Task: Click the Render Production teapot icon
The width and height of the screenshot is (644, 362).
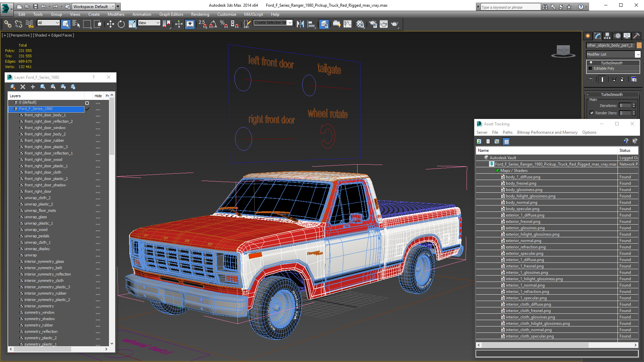Action: (394, 24)
